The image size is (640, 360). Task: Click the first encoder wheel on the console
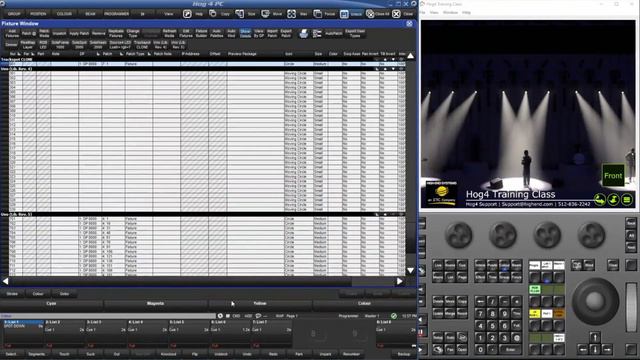tap(459, 236)
